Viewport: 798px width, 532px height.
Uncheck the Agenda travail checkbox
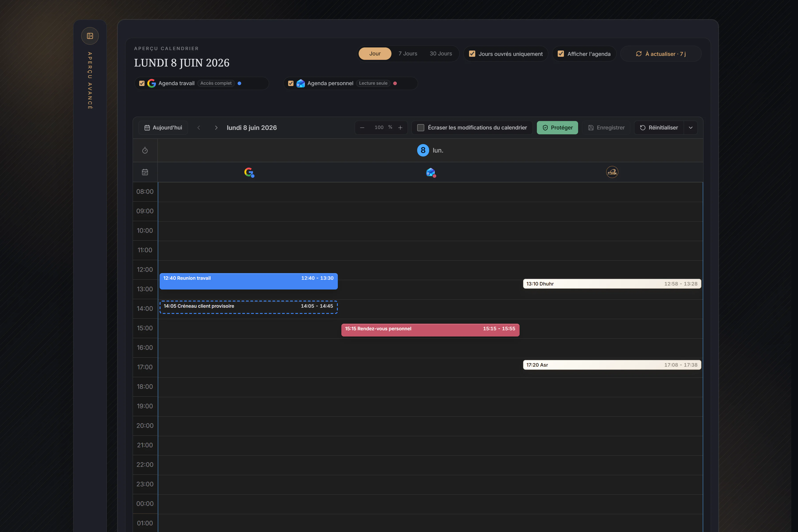(142, 84)
